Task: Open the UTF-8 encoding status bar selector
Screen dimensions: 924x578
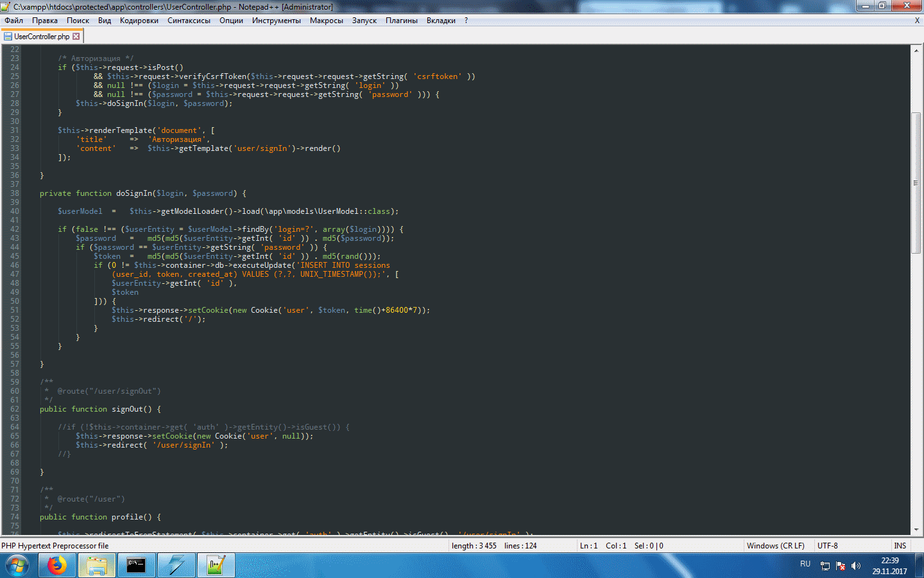Action: click(828, 546)
